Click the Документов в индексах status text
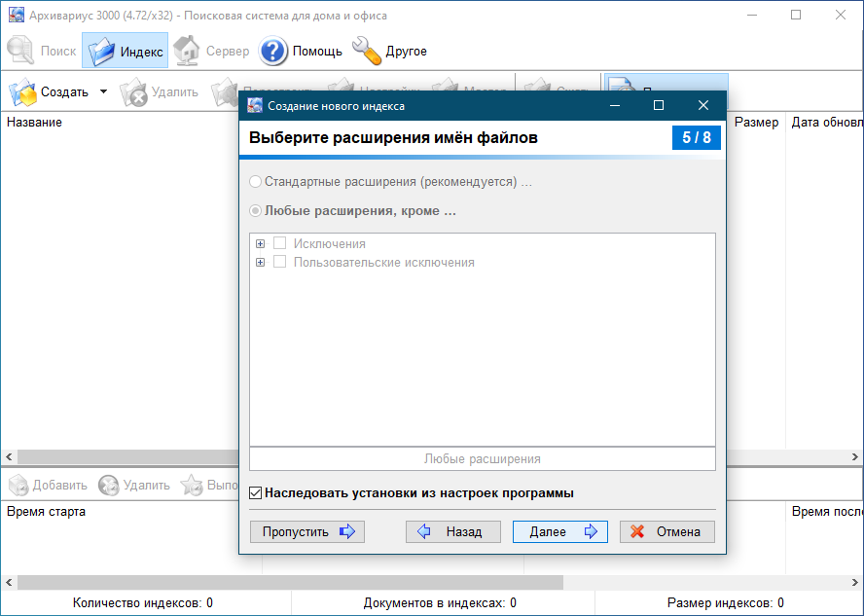 tap(440, 602)
